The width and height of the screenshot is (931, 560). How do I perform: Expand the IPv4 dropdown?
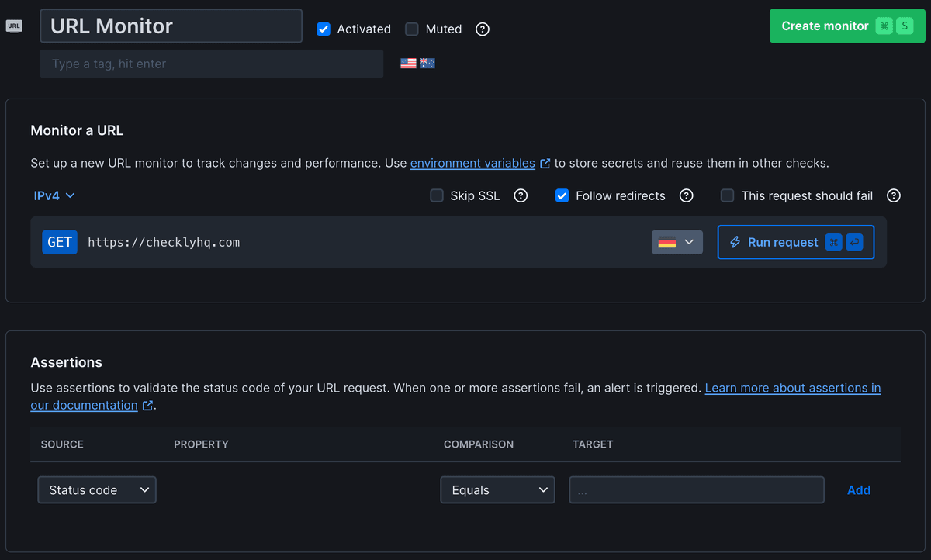click(x=54, y=195)
